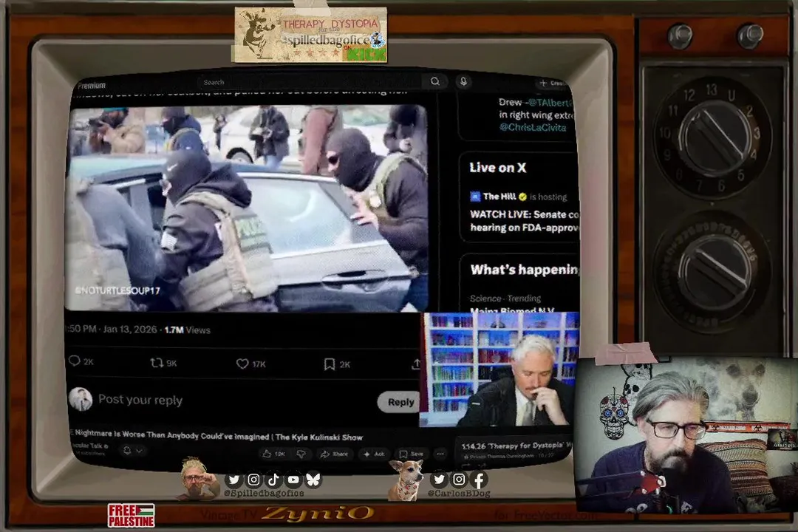The image size is (798, 532).
Task: Click CarlosBDog Facebook icon
Action: click(x=479, y=480)
